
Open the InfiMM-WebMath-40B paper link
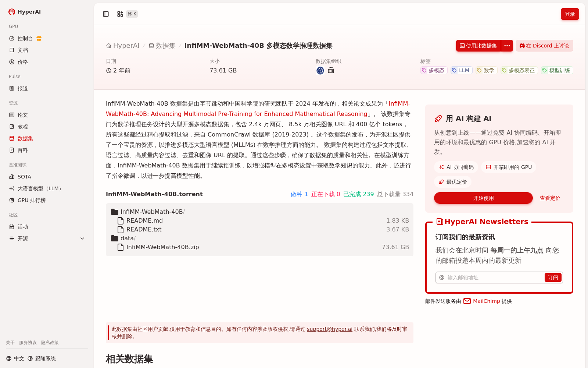point(237,114)
